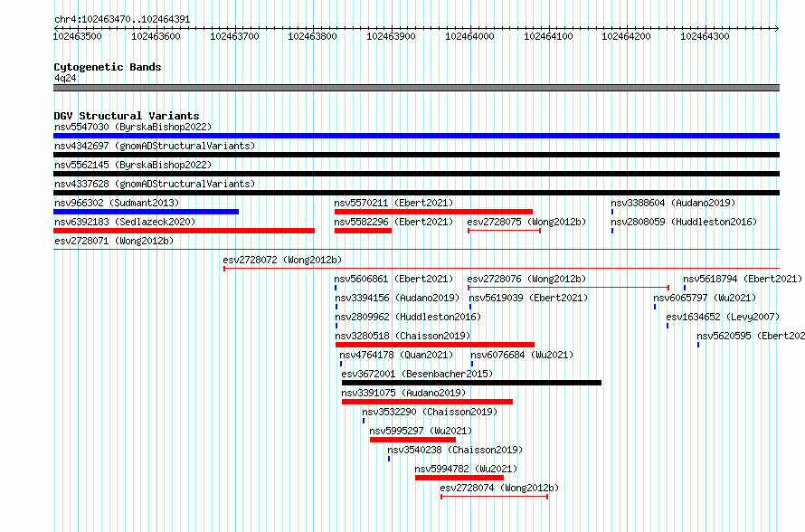805x532 pixels.
Task: Select nsv3391075 (Audano2019) label
Action: (x=403, y=393)
